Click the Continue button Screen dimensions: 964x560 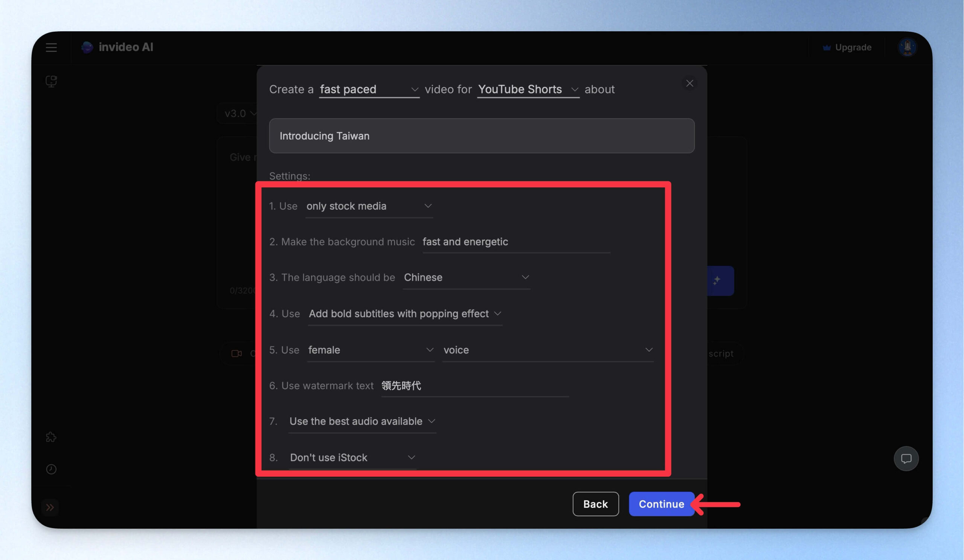pos(661,504)
